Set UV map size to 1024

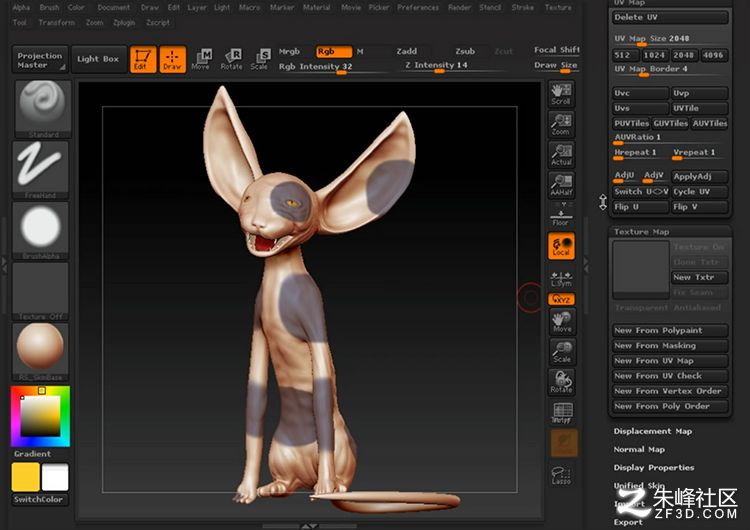(x=654, y=55)
